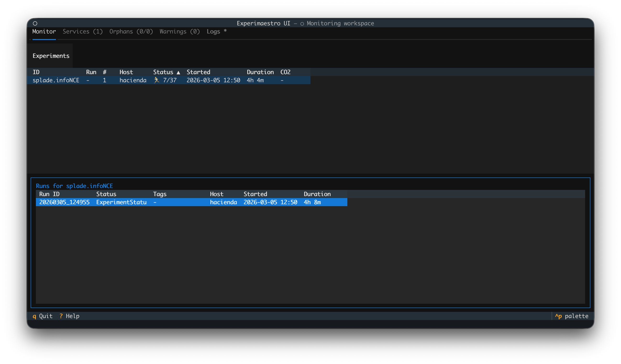
Task: Click the run's 2026-03-05 12:50 start time
Action: (270, 202)
